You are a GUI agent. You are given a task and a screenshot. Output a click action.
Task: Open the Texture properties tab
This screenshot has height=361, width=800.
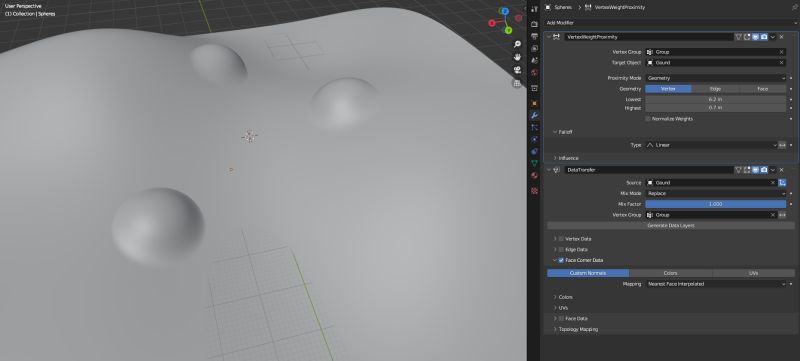(x=534, y=191)
